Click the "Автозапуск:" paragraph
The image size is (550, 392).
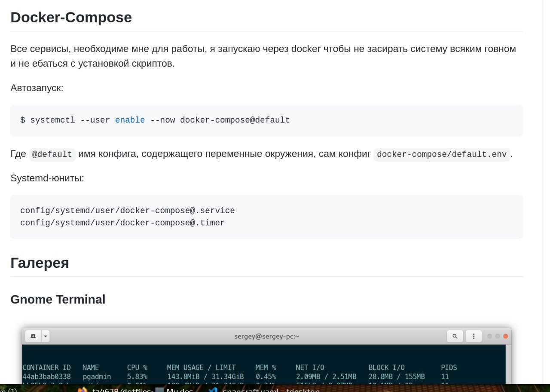tap(37, 88)
